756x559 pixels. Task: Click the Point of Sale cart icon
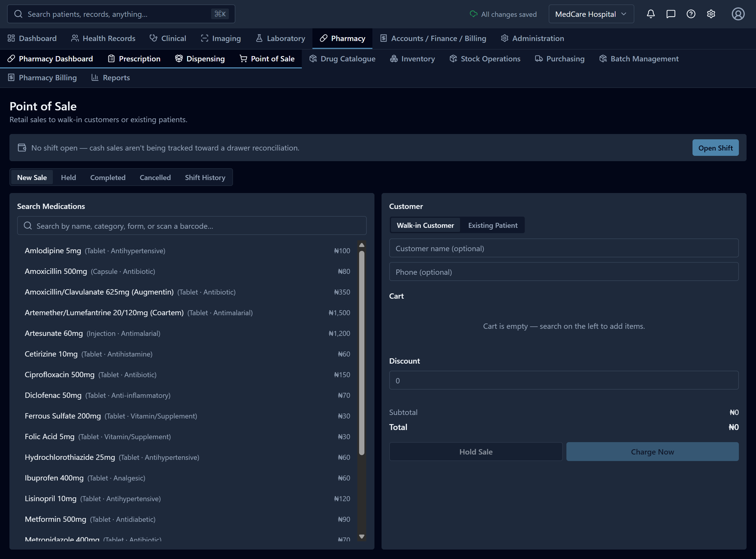(243, 58)
